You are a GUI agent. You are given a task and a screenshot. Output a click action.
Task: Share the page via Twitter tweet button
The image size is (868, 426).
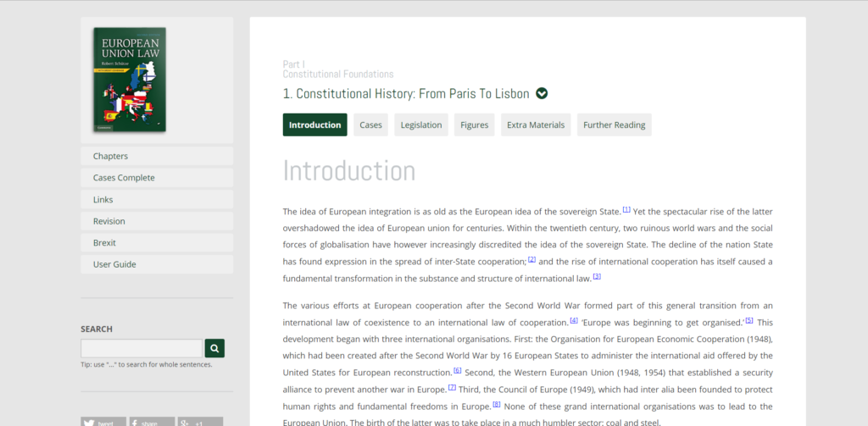pyautogui.click(x=103, y=422)
